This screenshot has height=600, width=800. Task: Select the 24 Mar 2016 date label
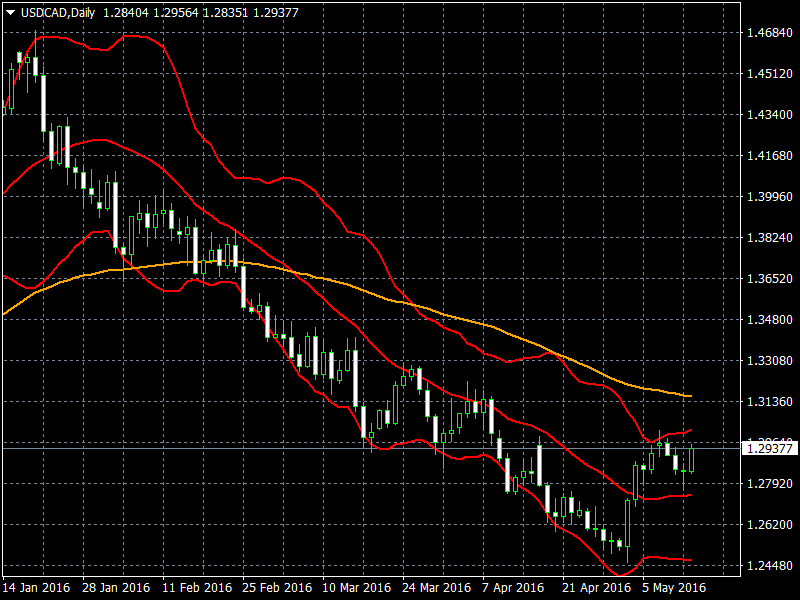tap(437, 588)
